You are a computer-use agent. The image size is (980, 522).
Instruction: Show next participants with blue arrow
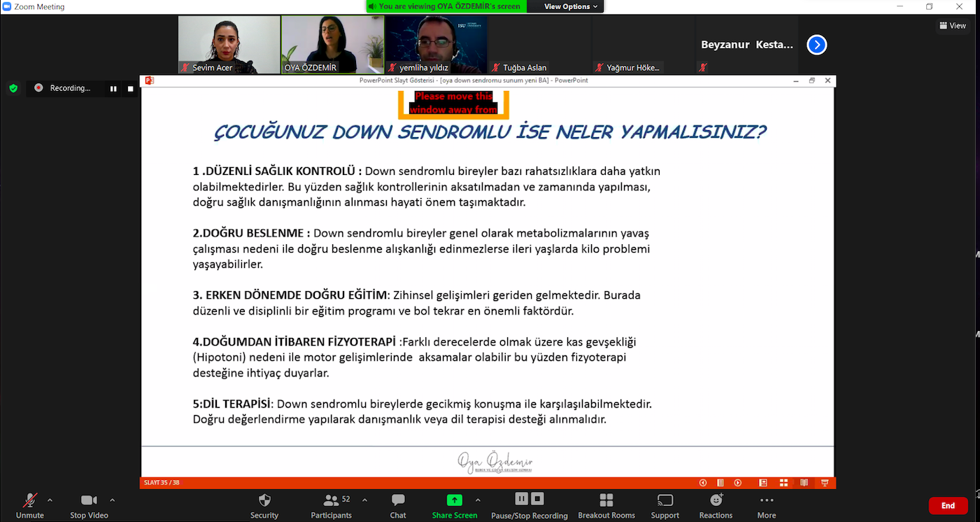click(x=816, y=45)
